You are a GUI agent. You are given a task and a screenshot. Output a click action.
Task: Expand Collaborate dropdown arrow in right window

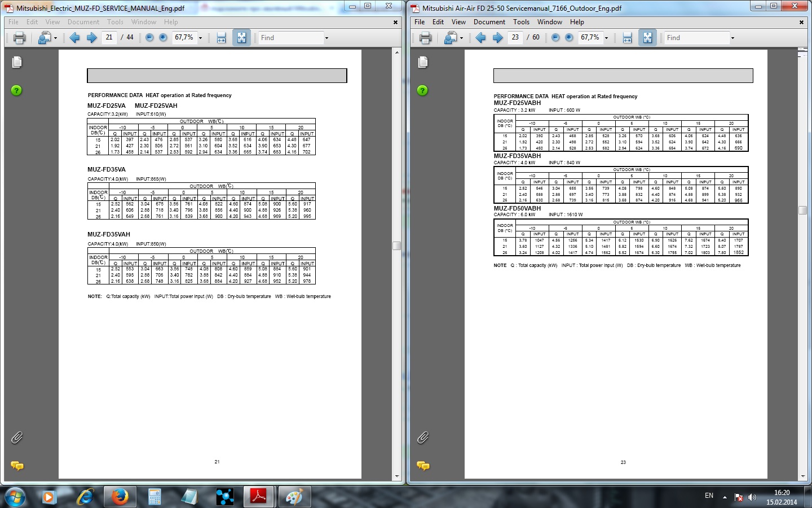pos(461,38)
